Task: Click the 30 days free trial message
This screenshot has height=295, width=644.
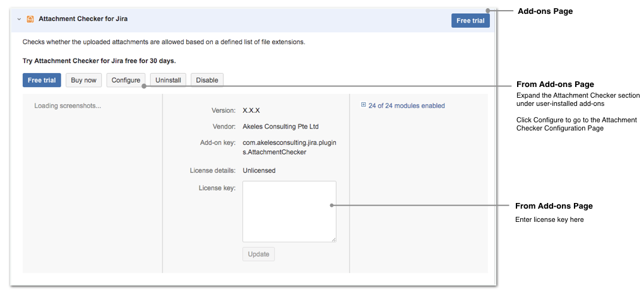Action: coord(99,61)
